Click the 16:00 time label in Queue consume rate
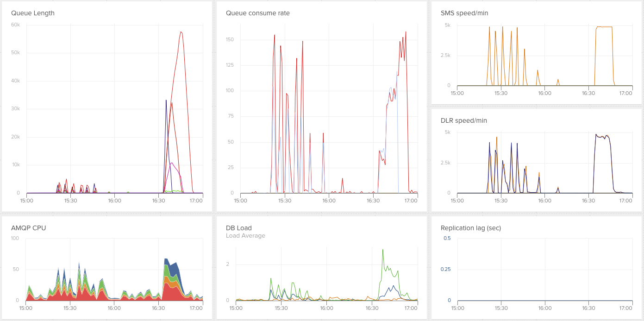Screen dimensions: 644x321 [329, 201]
